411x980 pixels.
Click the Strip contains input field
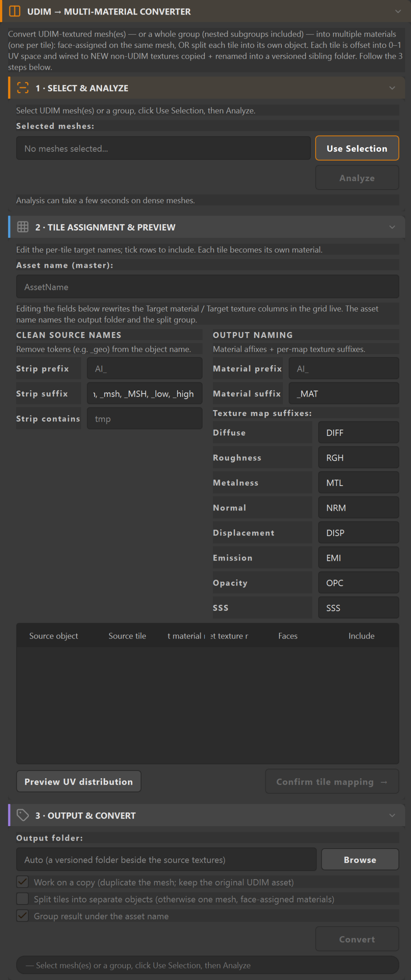(x=145, y=418)
